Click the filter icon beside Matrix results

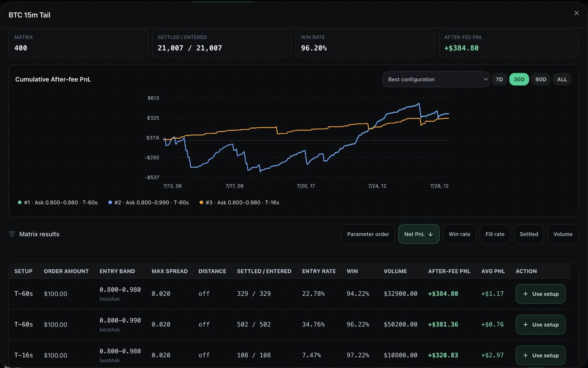point(12,234)
